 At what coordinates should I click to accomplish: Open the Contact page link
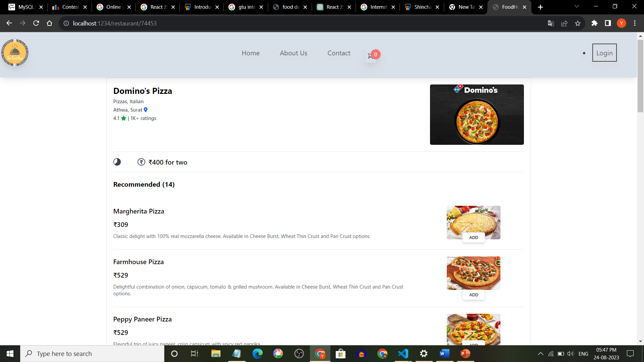click(x=339, y=53)
